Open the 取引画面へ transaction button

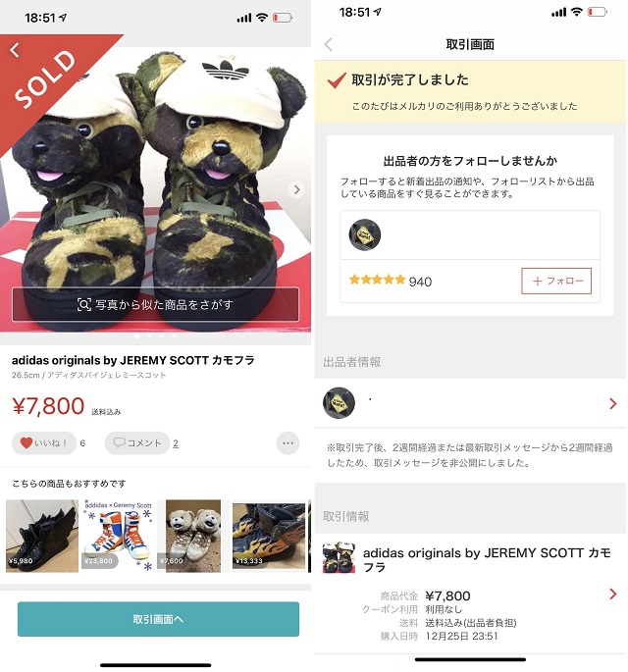tap(158, 619)
